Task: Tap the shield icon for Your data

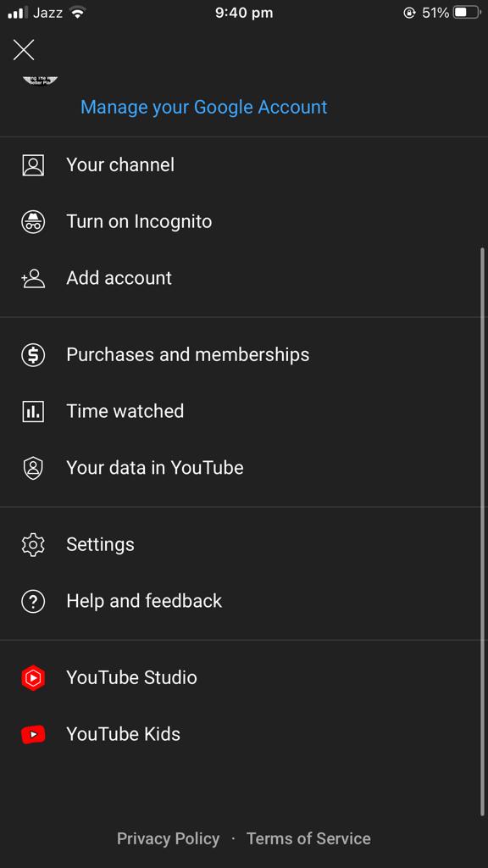Action: point(33,468)
